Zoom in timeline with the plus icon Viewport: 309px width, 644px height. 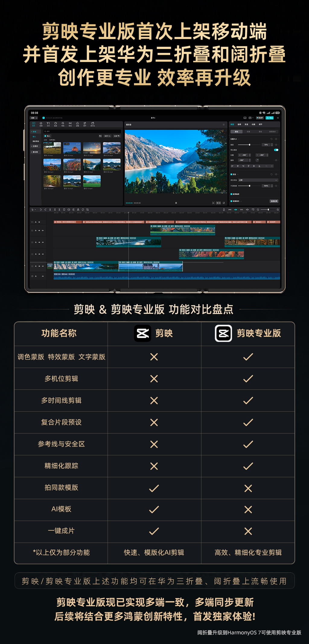click(x=278, y=209)
